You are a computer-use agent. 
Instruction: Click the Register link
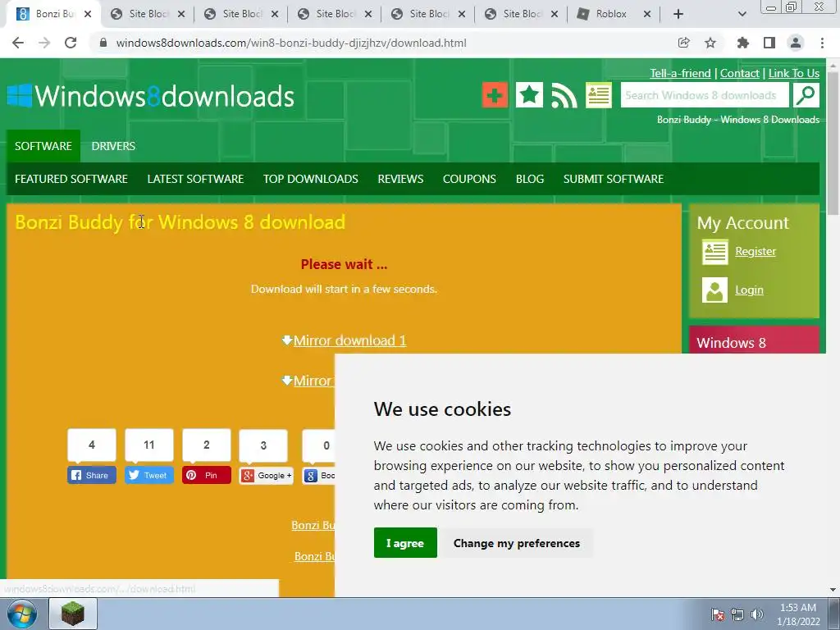click(x=756, y=251)
